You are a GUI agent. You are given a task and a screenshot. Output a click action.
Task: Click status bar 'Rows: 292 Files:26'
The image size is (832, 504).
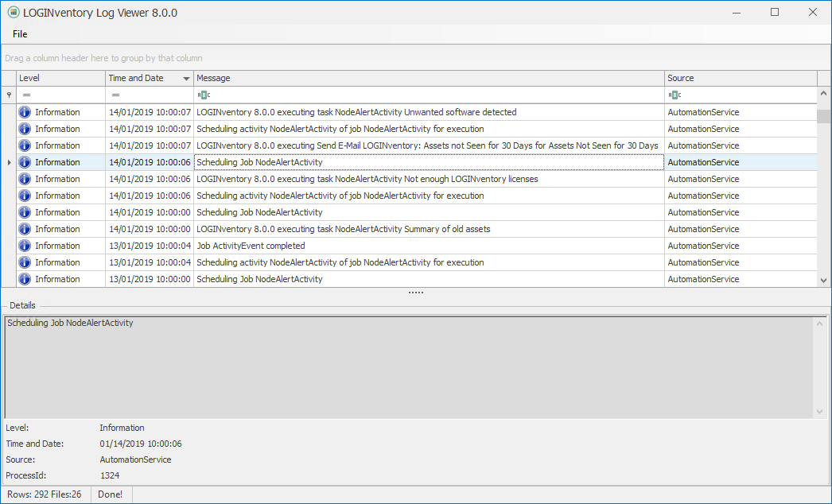point(45,494)
